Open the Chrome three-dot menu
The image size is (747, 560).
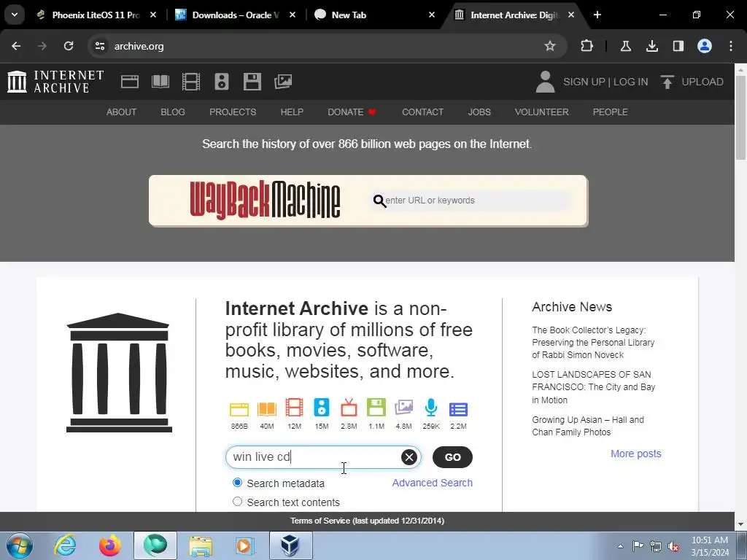click(731, 46)
